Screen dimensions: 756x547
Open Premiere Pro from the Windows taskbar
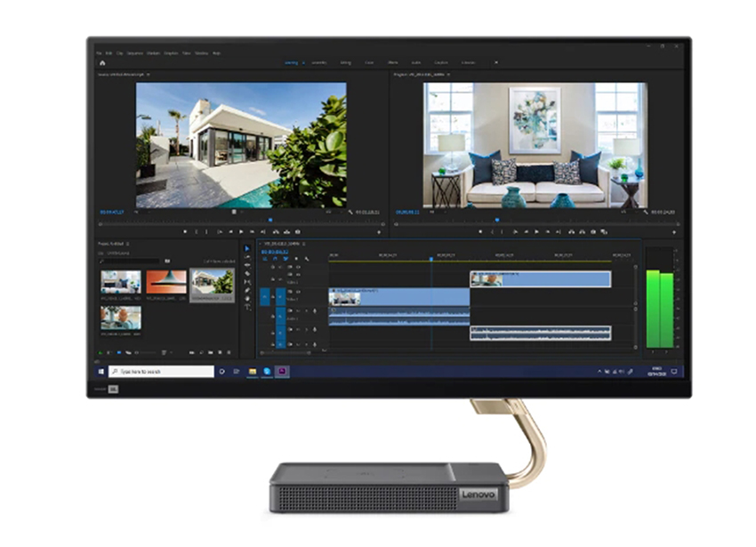pos(282,371)
